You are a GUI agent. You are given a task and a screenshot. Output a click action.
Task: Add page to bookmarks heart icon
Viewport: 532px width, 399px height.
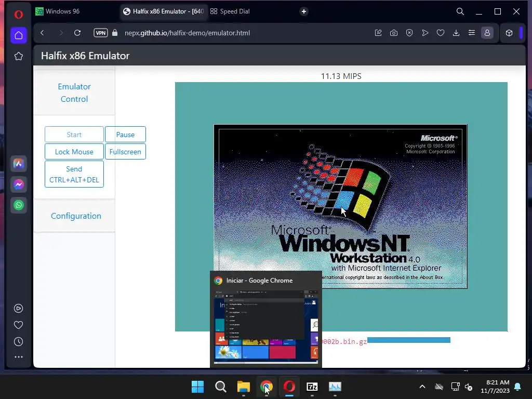point(441,33)
